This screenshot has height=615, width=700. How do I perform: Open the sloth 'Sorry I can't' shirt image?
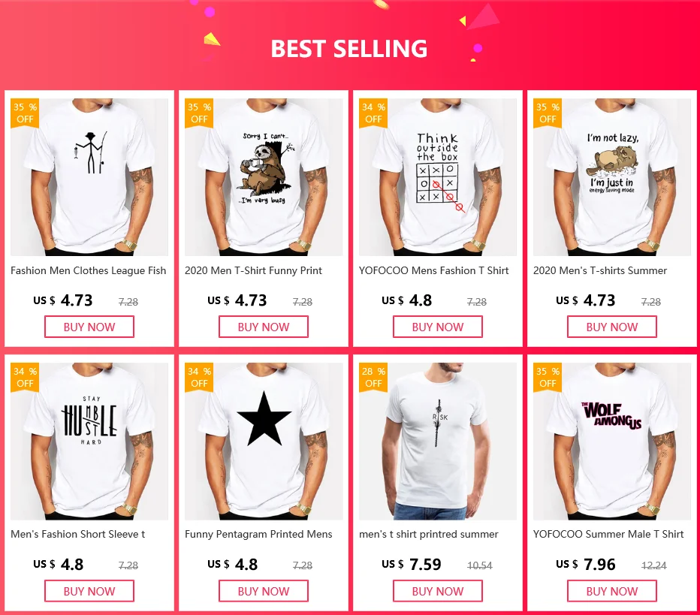coord(264,177)
